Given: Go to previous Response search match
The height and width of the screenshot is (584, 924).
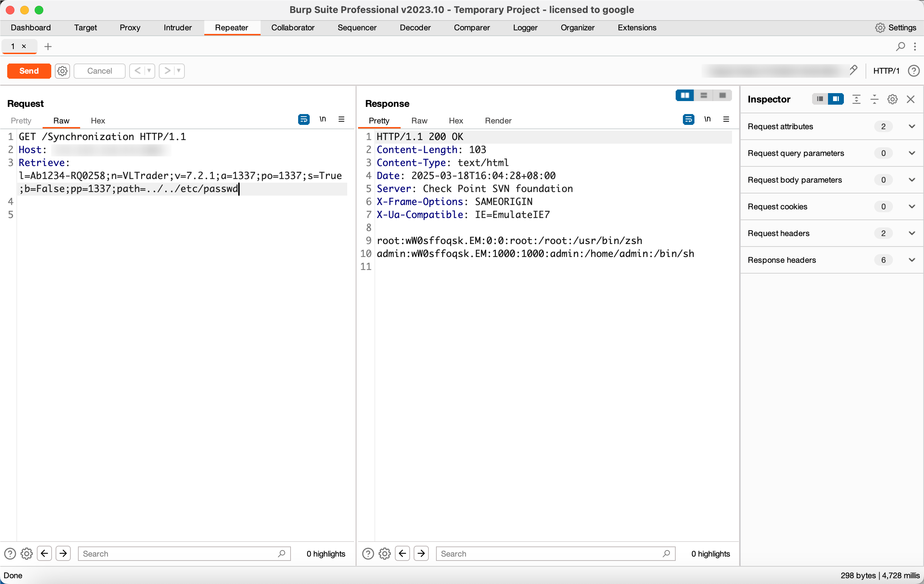Looking at the screenshot, I should tap(402, 554).
